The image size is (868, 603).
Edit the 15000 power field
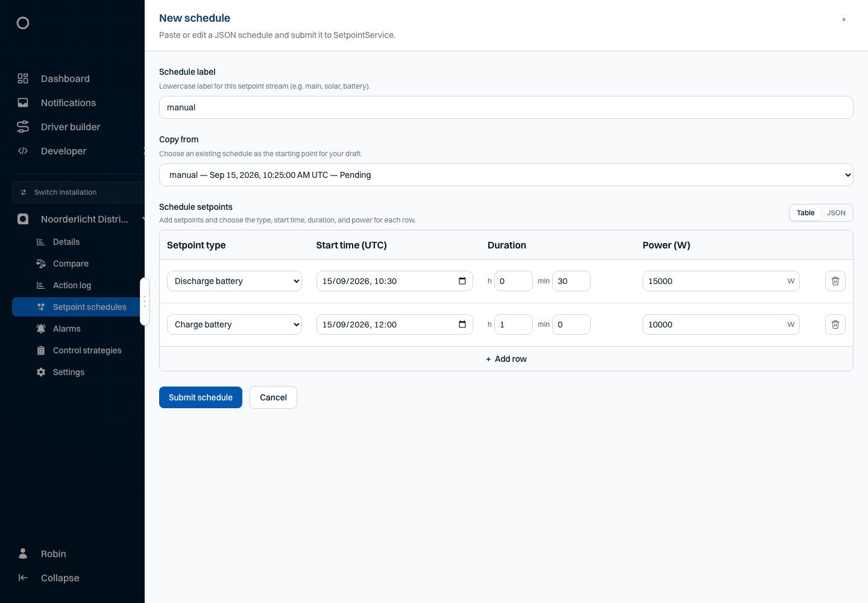tap(721, 281)
